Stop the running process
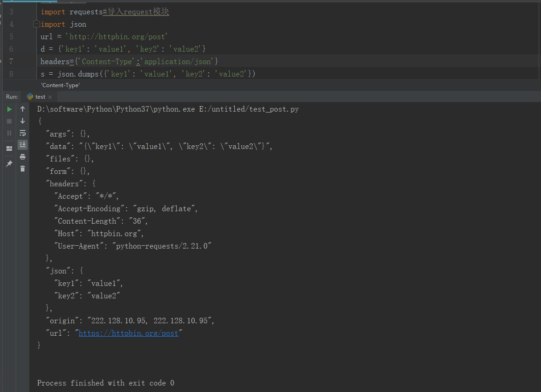Image resolution: width=541 pixels, height=392 pixels. [9, 121]
